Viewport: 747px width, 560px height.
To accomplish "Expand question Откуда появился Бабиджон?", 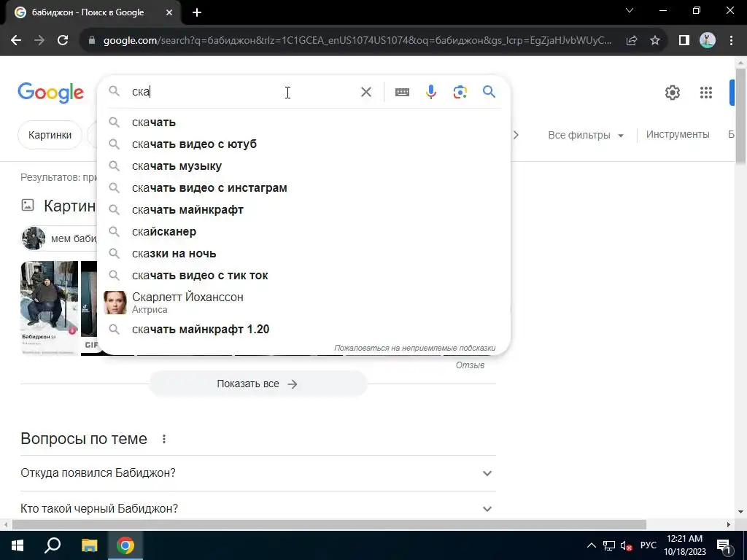I will [258, 472].
